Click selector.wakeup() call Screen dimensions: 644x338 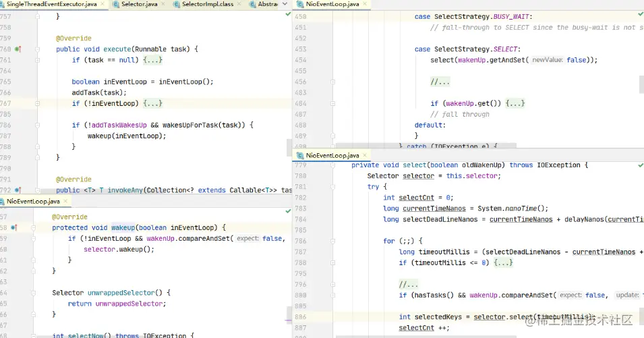119,250
